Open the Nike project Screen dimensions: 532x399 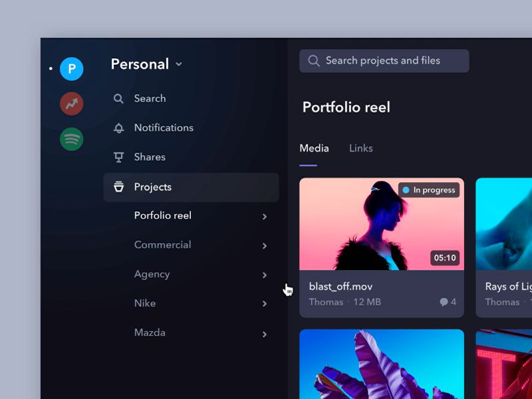(x=145, y=303)
